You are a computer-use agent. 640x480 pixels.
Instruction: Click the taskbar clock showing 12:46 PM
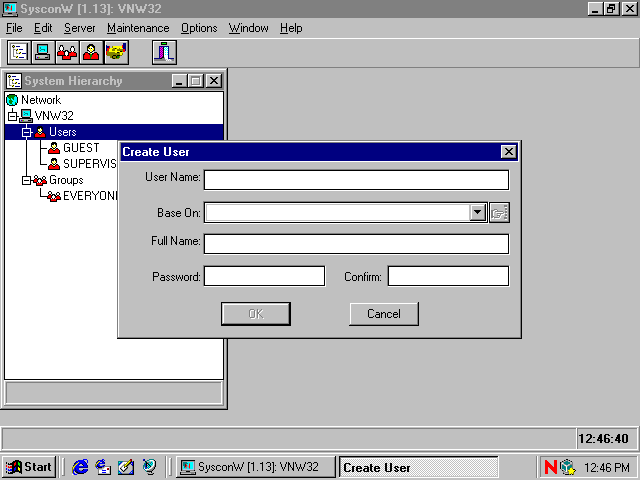click(x=607, y=467)
